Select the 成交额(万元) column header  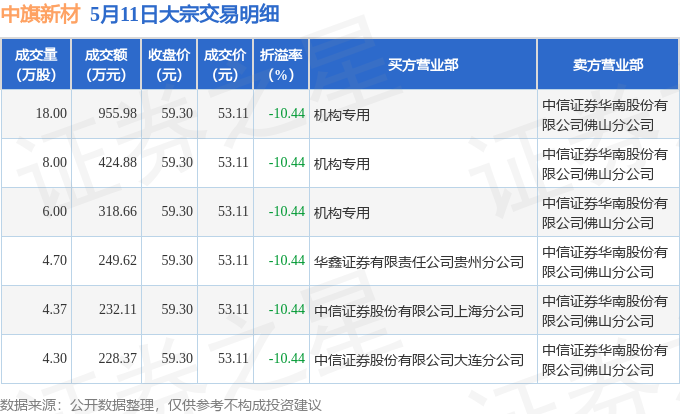(106, 65)
